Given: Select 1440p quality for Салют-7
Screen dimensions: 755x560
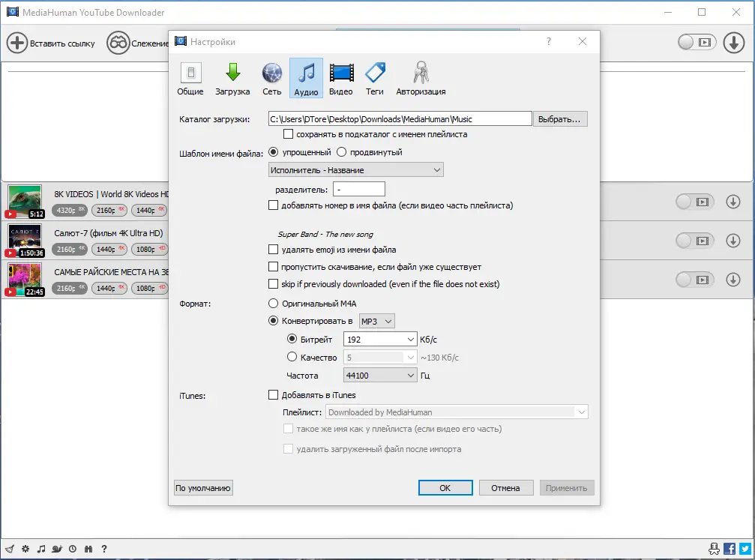Looking at the screenshot, I should point(109,249).
